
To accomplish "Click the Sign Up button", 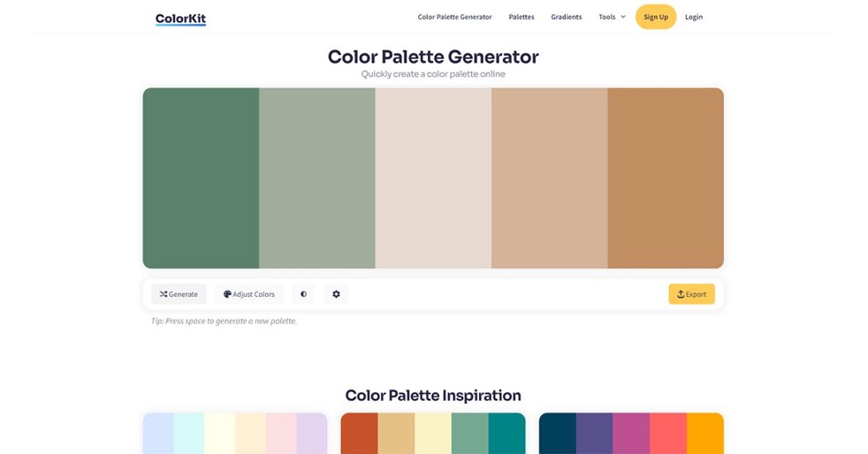I will tap(656, 17).
